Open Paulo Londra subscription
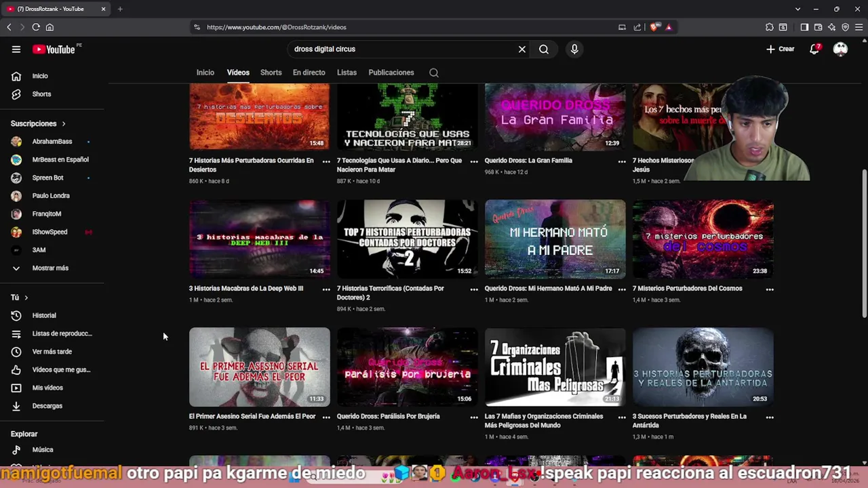This screenshot has width=868, height=488. pyautogui.click(x=52, y=196)
